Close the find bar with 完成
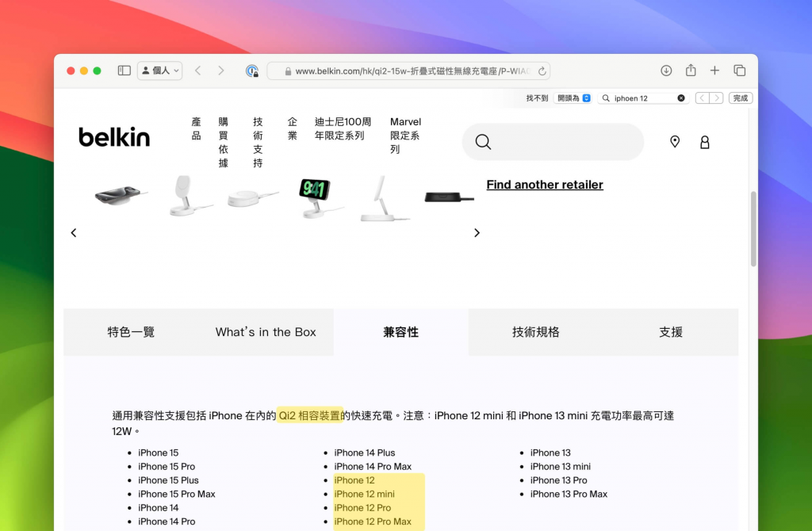This screenshot has width=812, height=531. 741,97
